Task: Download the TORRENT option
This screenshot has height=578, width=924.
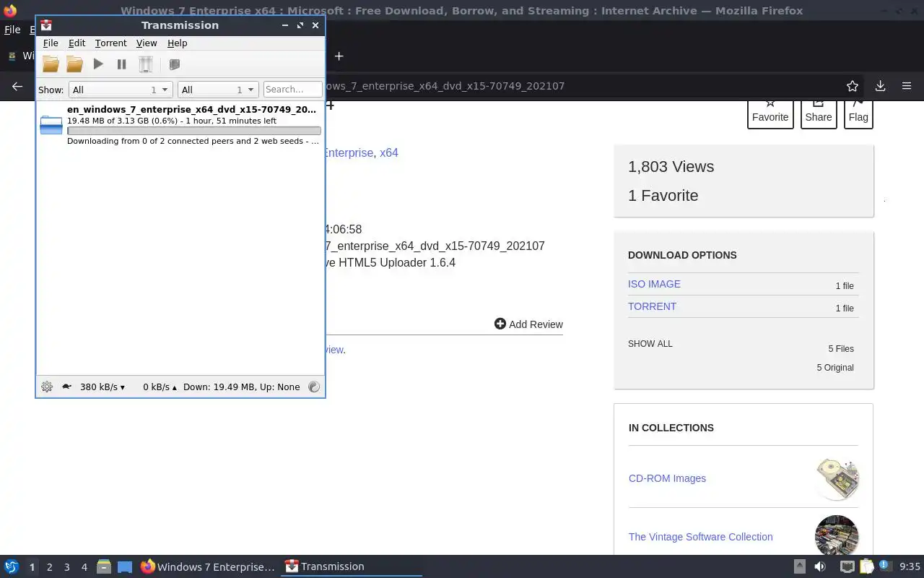Action: (652, 306)
